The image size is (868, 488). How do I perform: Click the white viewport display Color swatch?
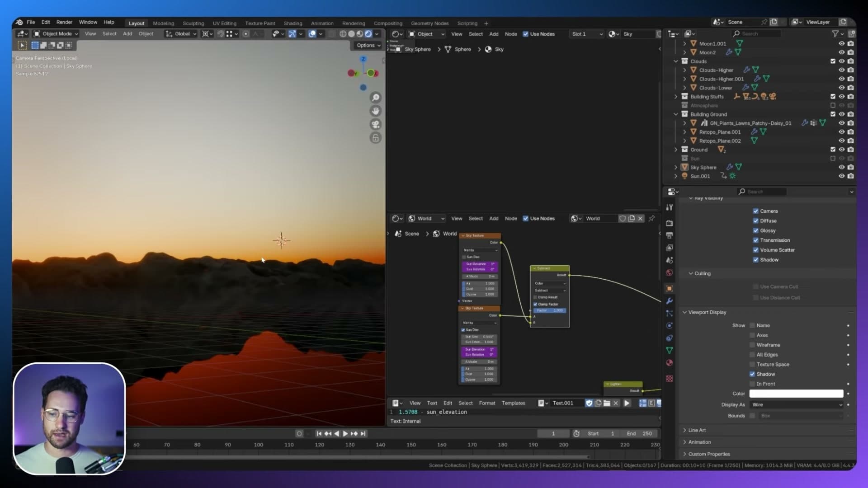(x=796, y=394)
